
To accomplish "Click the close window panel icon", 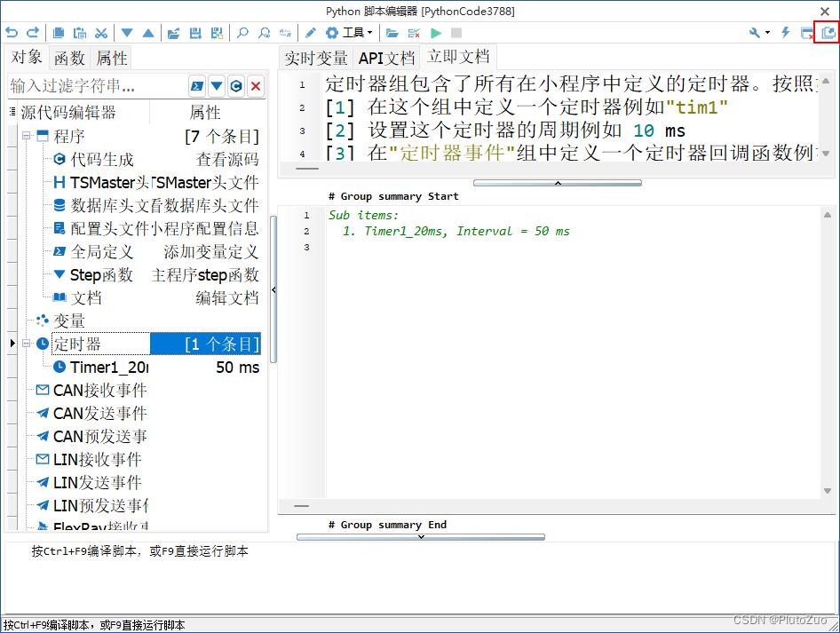I will coord(806,33).
